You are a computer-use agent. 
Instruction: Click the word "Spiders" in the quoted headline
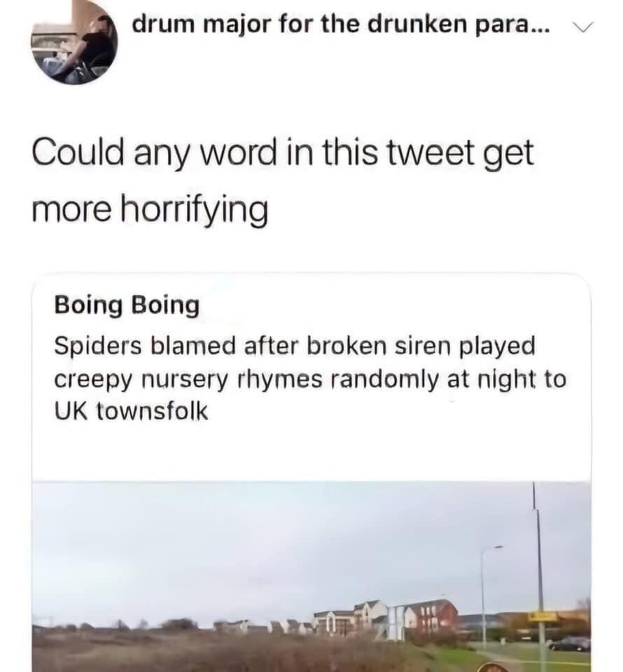[x=95, y=346]
